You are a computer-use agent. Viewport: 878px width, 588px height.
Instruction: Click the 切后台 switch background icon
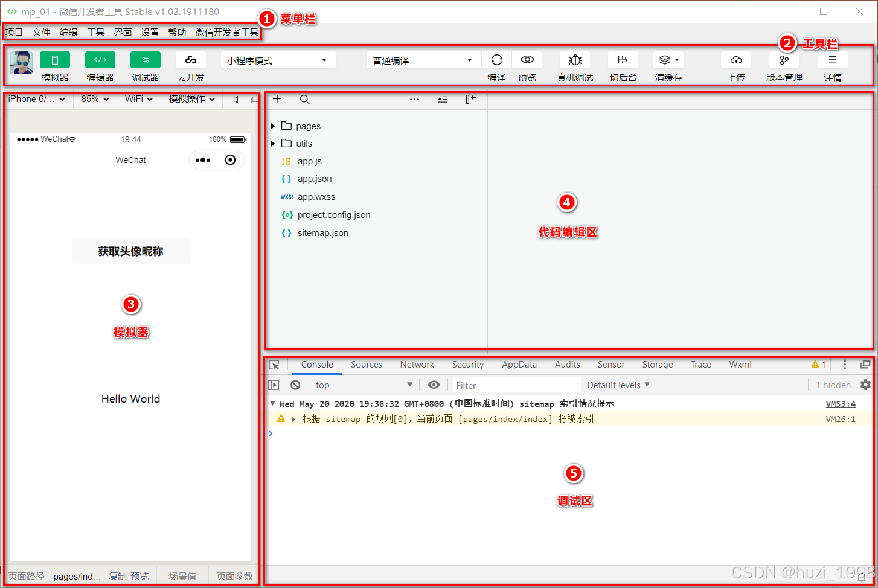[623, 60]
